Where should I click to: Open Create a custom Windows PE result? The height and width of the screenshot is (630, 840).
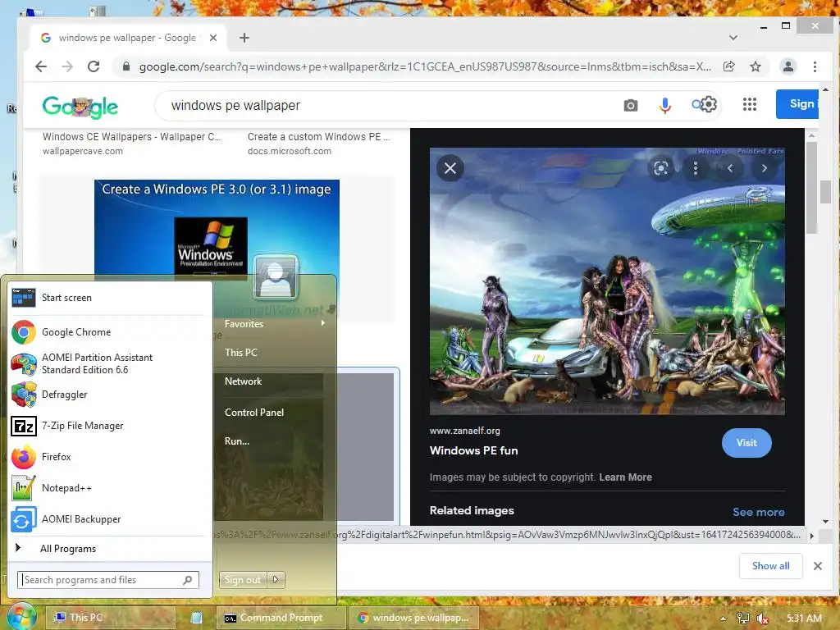[x=319, y=137]
